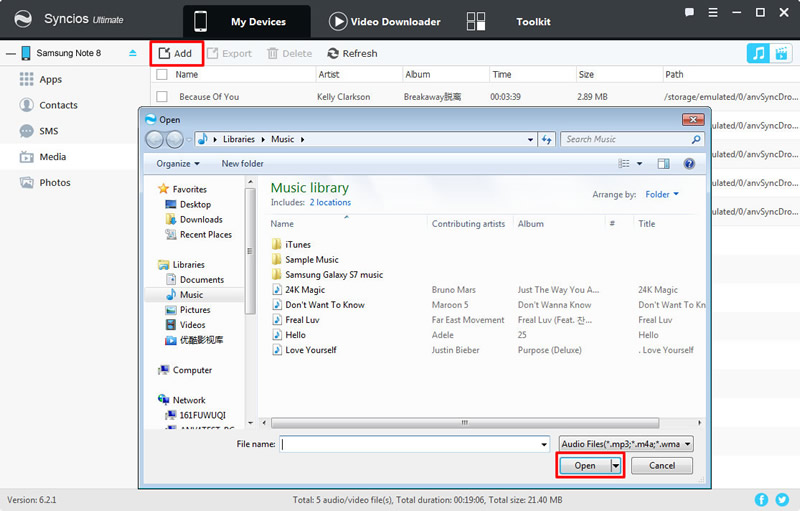
Task: Click the Back navigation arrow in Open dialog
Action: 155,139
